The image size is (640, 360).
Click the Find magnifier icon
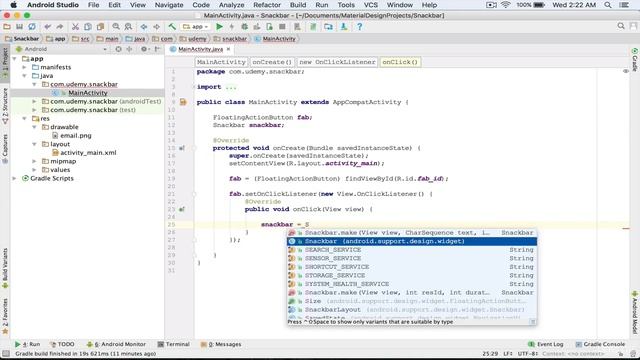pos(116,27)
